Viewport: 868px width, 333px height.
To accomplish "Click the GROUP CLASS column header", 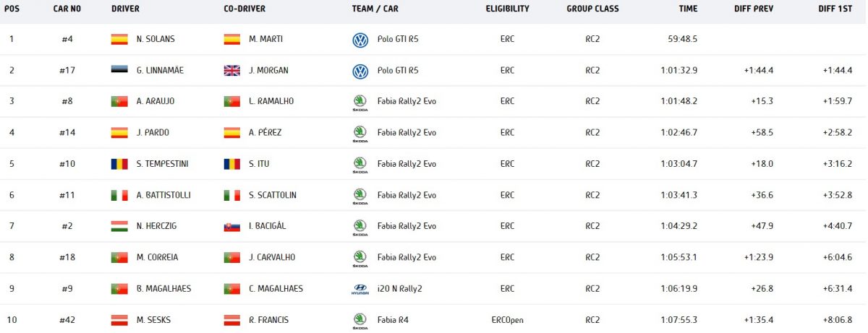I will click(x=592, y=9).
